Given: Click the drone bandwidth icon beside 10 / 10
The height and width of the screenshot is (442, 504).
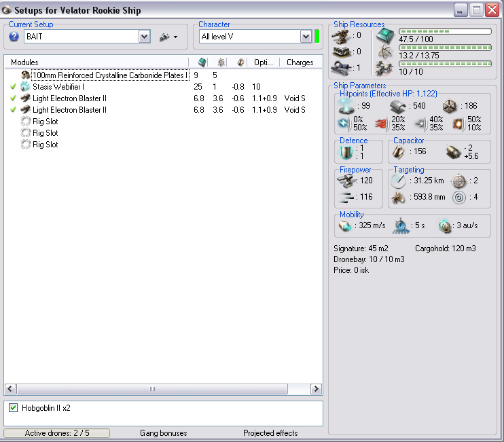Looking at the screenshot, I should coord(384,69).
